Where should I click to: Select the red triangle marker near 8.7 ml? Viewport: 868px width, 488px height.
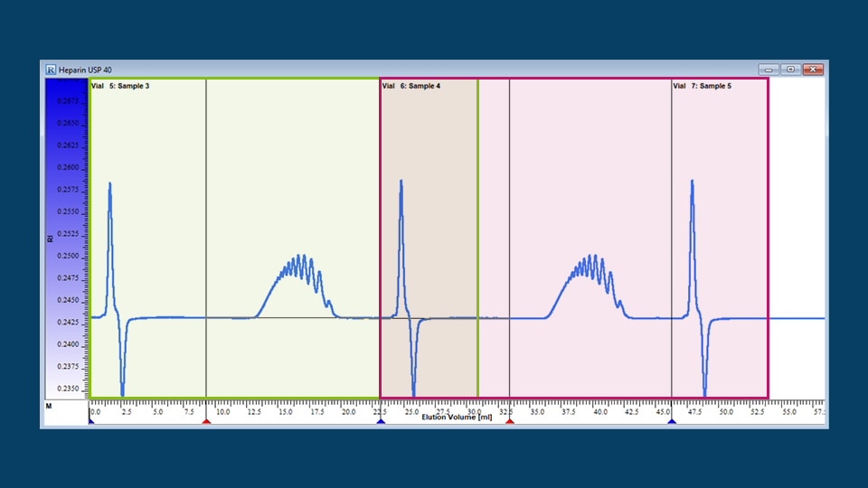[x=206, y=421]
